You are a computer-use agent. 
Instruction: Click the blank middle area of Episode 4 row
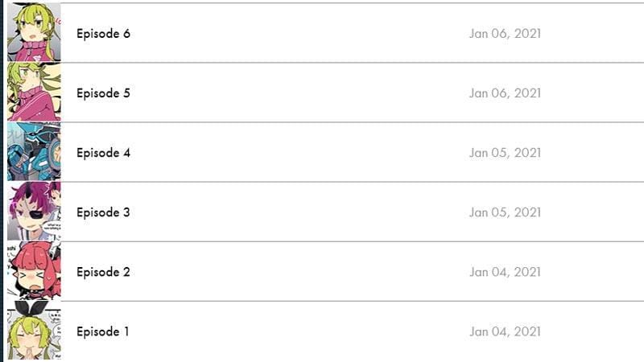[x=298, y=153]
